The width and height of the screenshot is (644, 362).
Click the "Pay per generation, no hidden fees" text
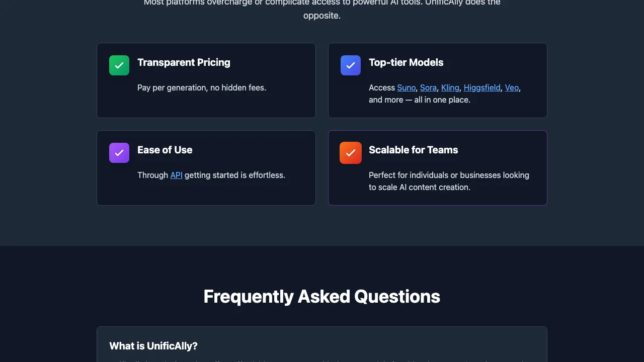(202, 87)
